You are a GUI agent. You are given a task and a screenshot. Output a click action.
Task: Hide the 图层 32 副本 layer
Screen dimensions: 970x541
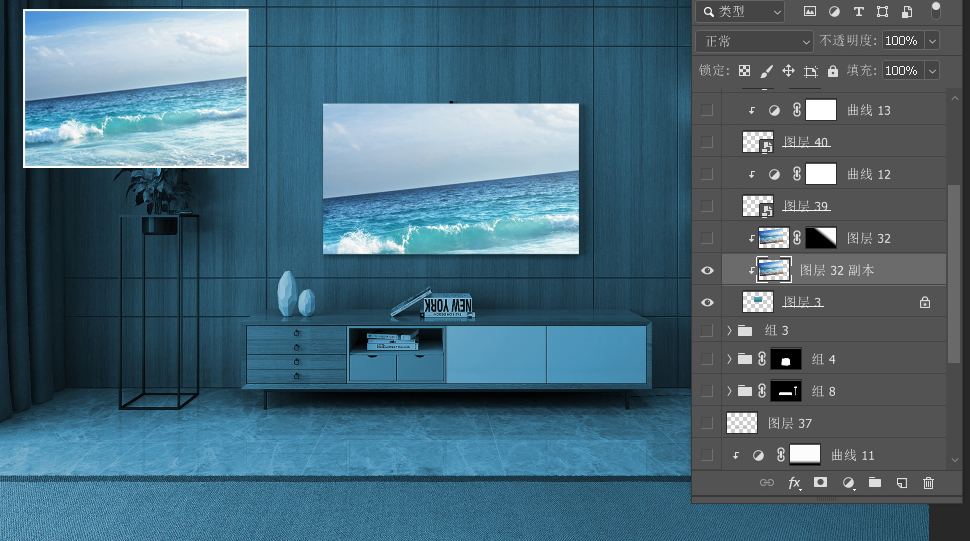point(707,270)
